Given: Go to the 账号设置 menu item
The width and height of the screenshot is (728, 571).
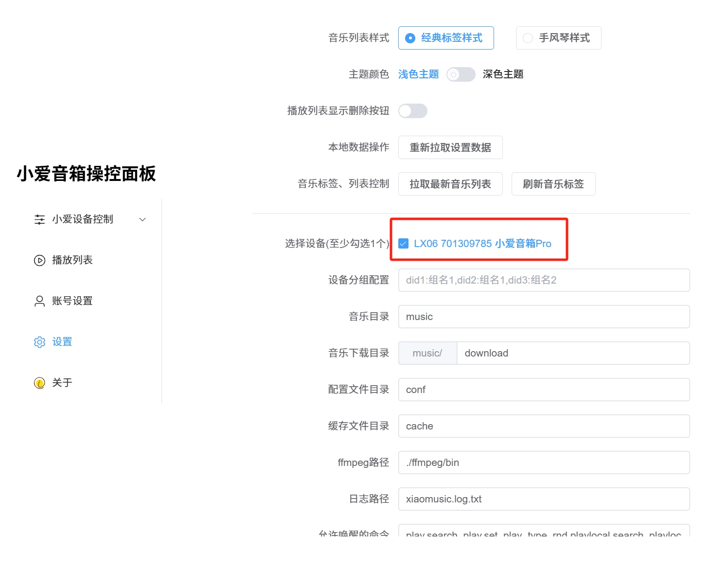Looking at the screenshot, I should (x=72, y=301).
